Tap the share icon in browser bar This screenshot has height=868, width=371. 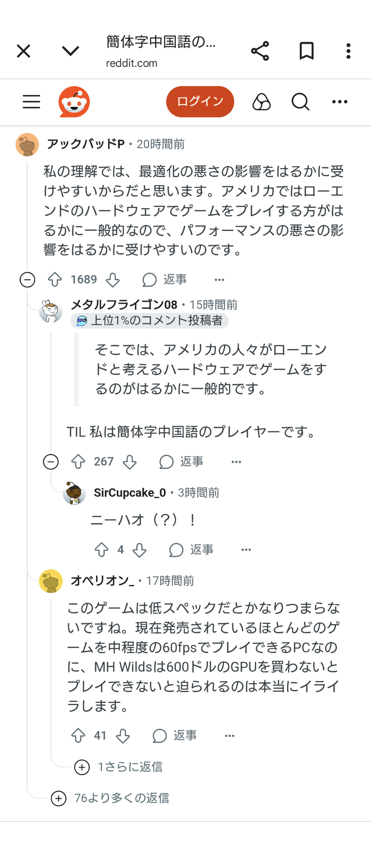[x=260, y=51]
